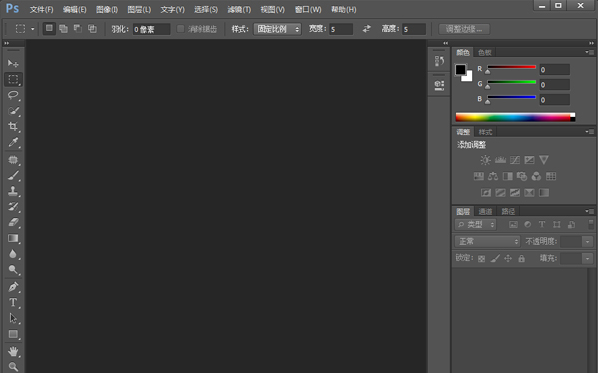The height and width of the screenshot is (373, 598).
Task: Open the Layers panel options menu
Action: click(589, 211)
